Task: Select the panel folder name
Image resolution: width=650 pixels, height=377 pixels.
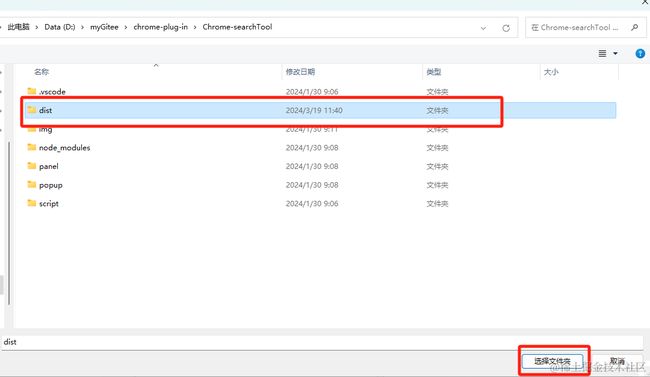Action: point(49,166)
